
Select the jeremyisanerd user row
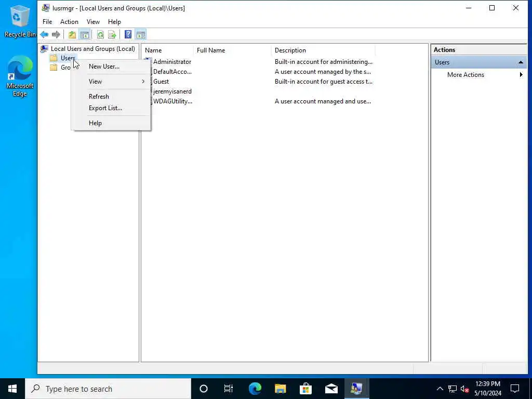(172, 91)
